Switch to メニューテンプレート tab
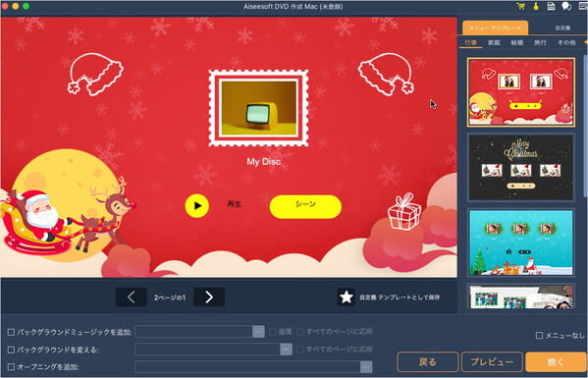 (x=495, y=27)
